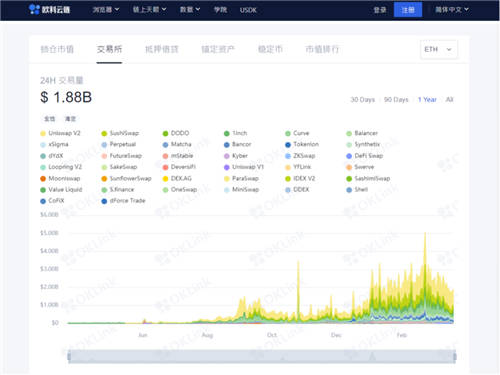Go to the 学院 menu item

[220, 10]
